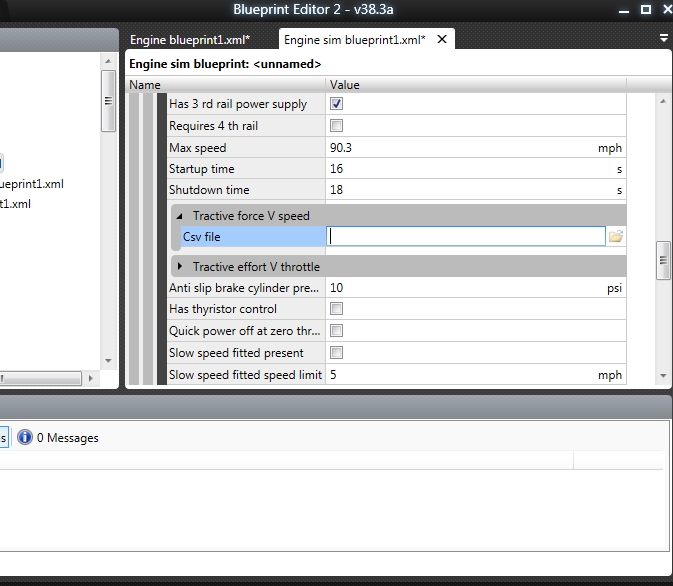Minimize the Blueprint Editor window
673x586 pixels.
click(624, 10)
